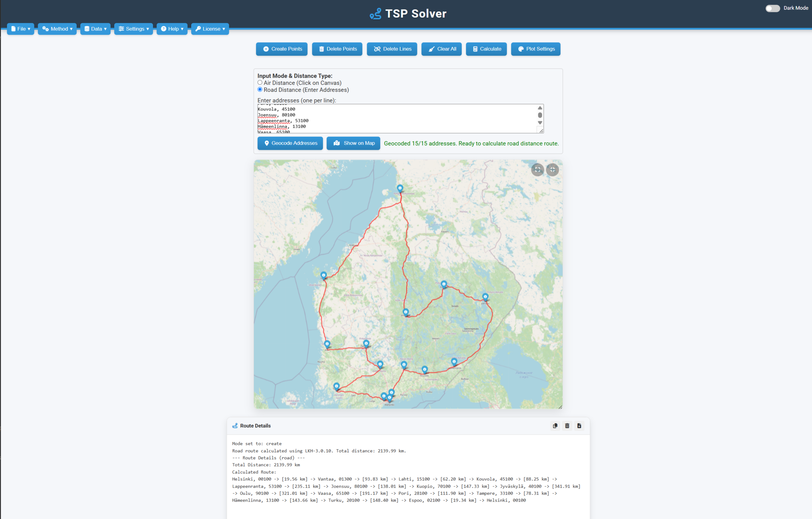Click the Joensuu map pin in the east

(x=485, y=297)
